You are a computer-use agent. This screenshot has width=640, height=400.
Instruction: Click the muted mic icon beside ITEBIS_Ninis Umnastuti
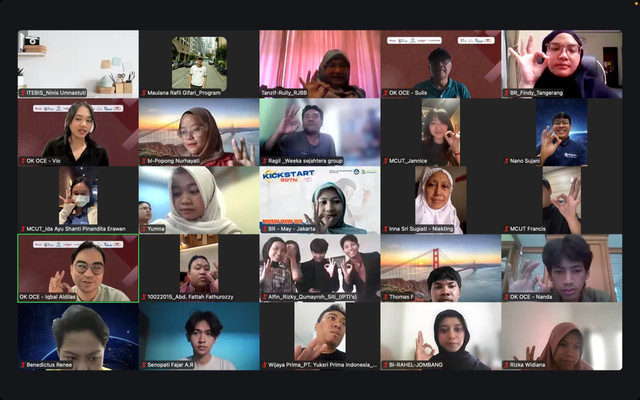point(23,93)
